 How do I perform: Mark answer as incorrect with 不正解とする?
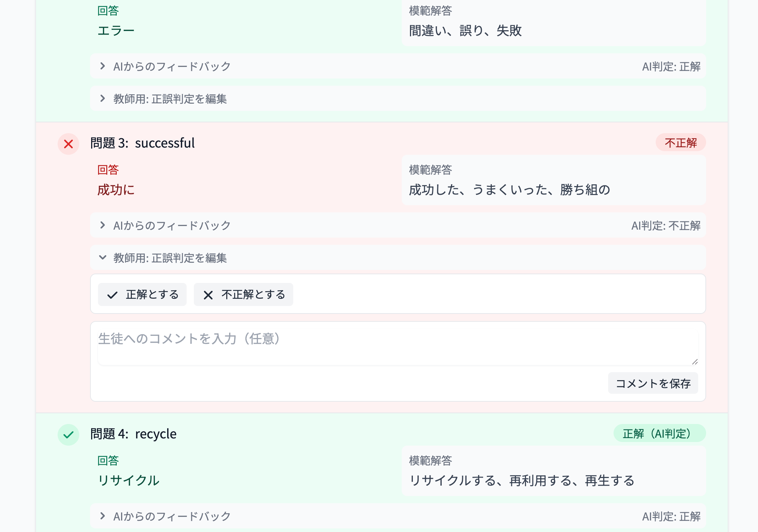pyautogui.click(x=244, y=294)
